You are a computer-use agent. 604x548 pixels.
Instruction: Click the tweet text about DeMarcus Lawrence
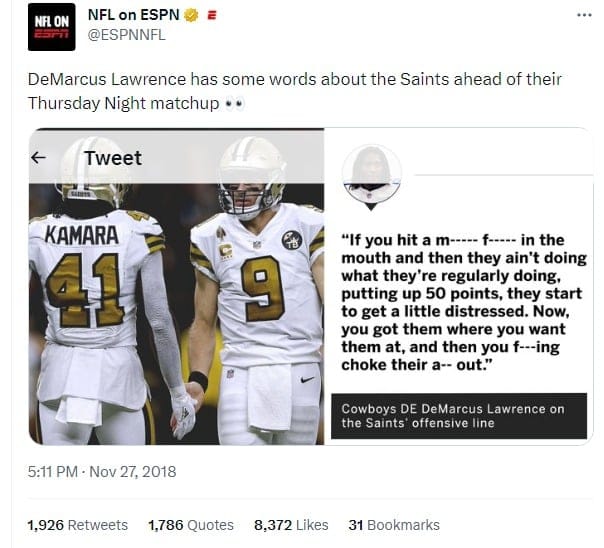tap(295, 91)
